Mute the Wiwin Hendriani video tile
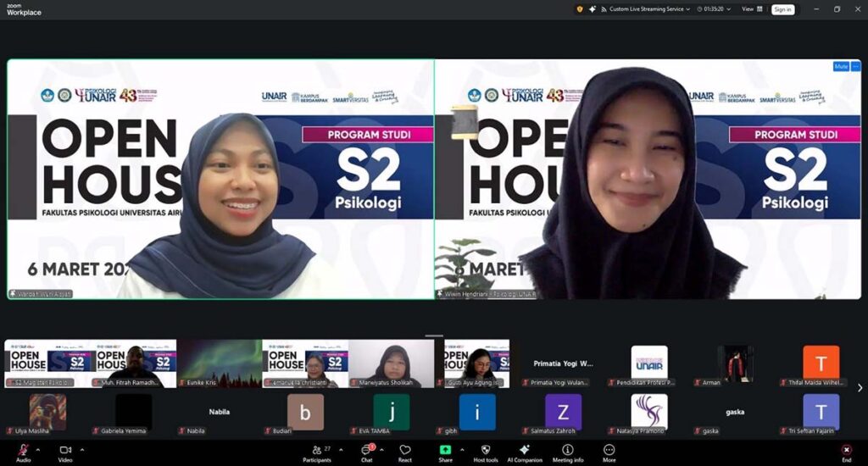Image resolution: width=868 pixels, height=466 pixels. 841,66
